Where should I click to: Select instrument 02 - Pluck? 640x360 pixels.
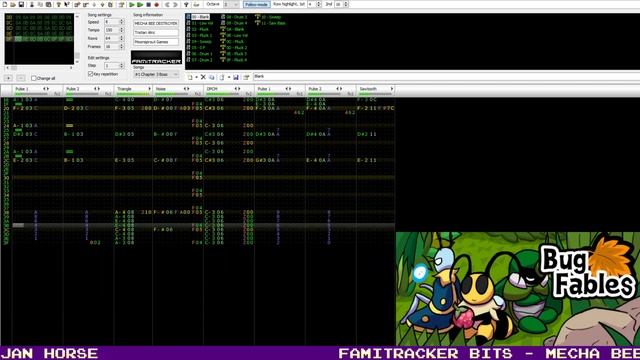click(x=198, y=29)
